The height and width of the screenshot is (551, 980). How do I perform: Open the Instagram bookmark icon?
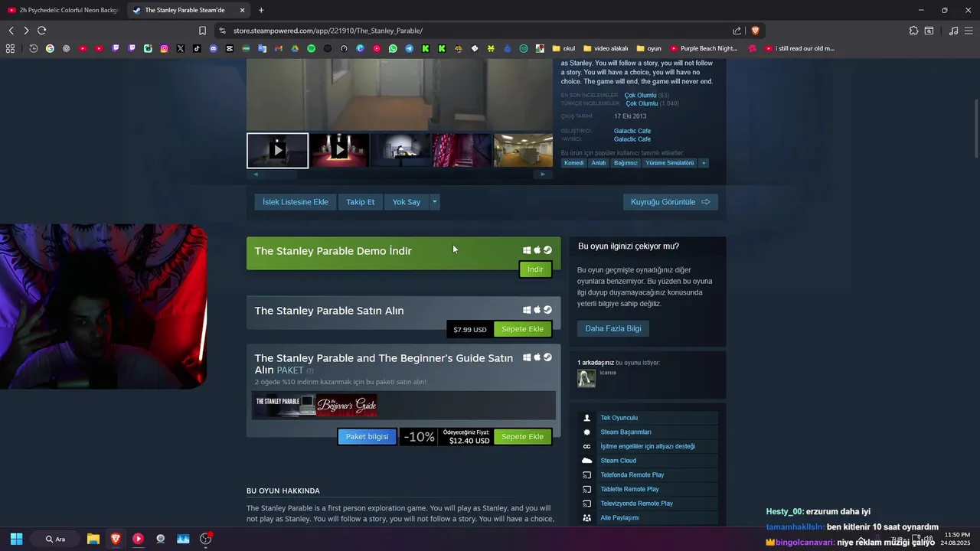click(x=164, y=48)
